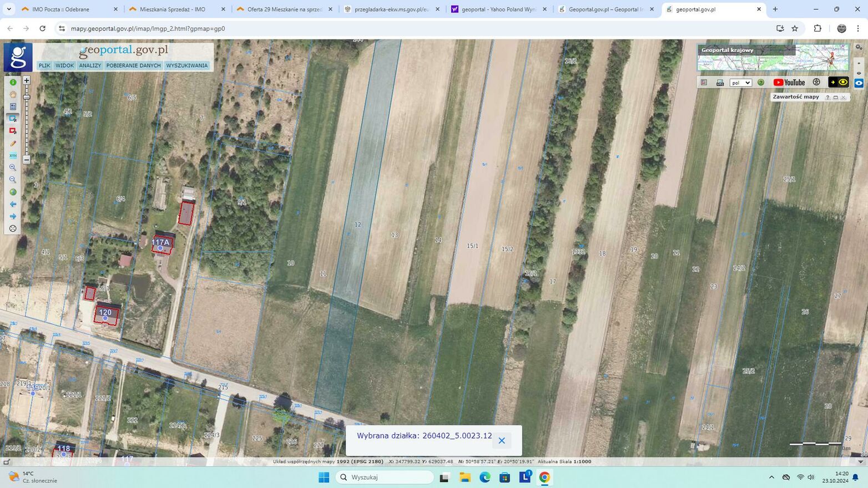
Task: Open a new browser tab
Action: (x=775, y=9)
